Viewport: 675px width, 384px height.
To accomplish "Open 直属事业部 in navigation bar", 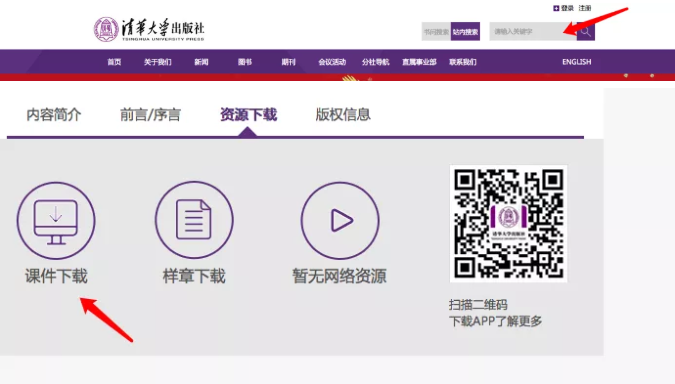I will [419, 62].
